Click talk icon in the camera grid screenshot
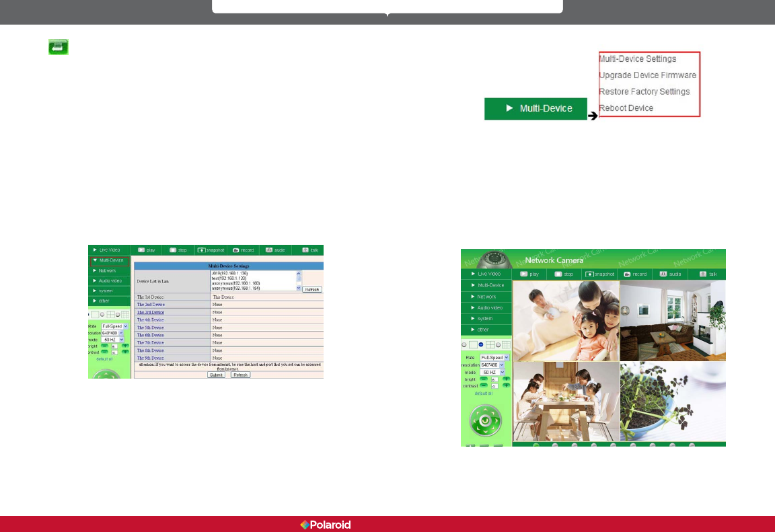775x532 pixels. [x=703, y=274]
